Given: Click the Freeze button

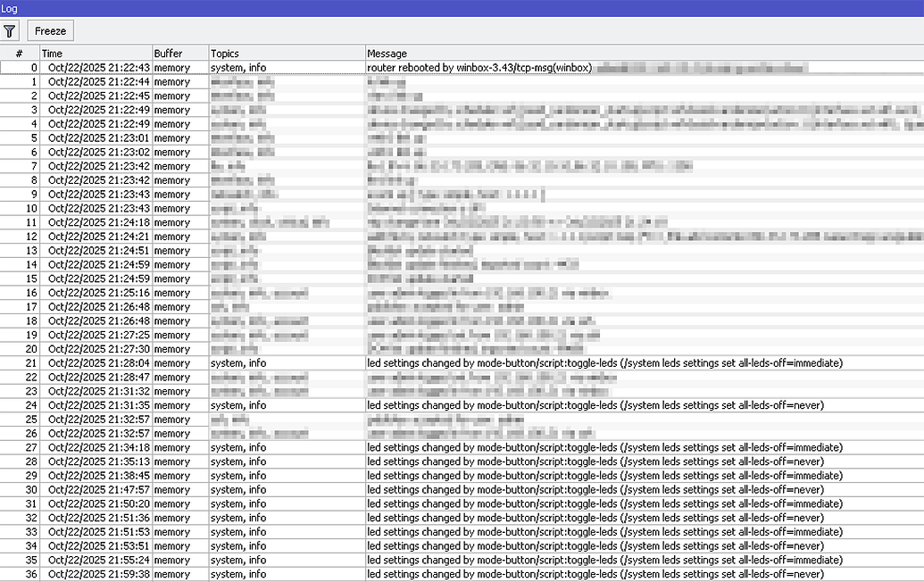Looking at the screenshot, I should (50, 30).
